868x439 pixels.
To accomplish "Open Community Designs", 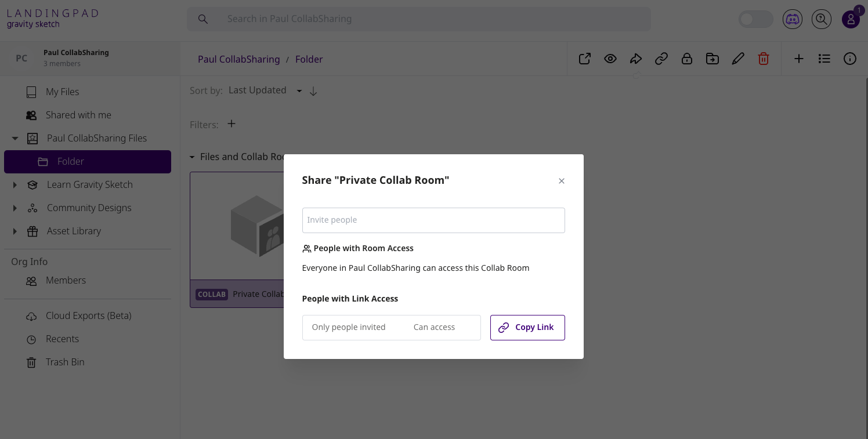I will click(x=89, y=208).
